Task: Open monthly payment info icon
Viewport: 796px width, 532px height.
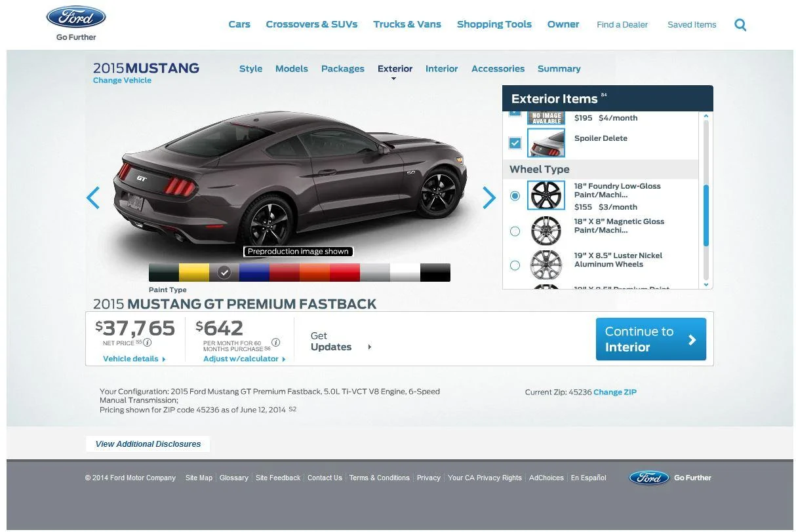Action: [276, 343]
